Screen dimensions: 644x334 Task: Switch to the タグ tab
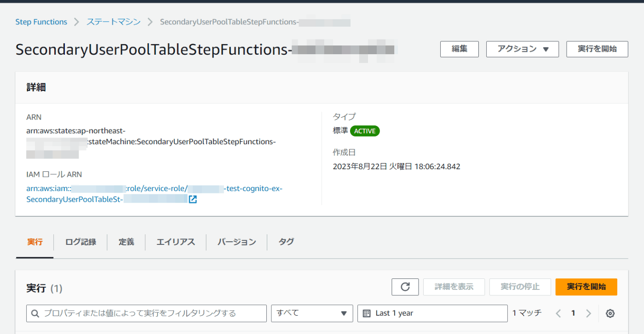pos(286,242)
